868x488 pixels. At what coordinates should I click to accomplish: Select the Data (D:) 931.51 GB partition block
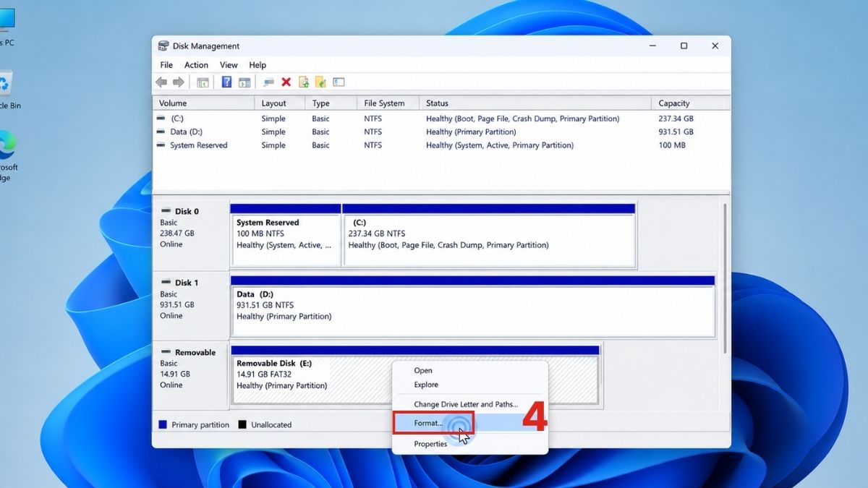coord(472,306)
